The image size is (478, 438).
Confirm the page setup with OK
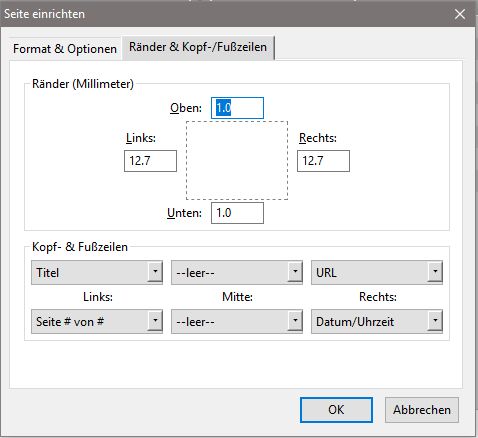[x=336, y=410]
